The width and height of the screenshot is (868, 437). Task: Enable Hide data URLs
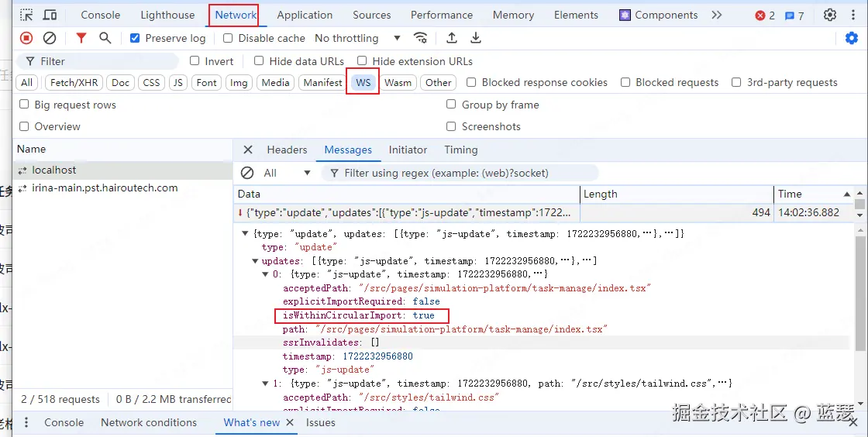pos(259,61)
